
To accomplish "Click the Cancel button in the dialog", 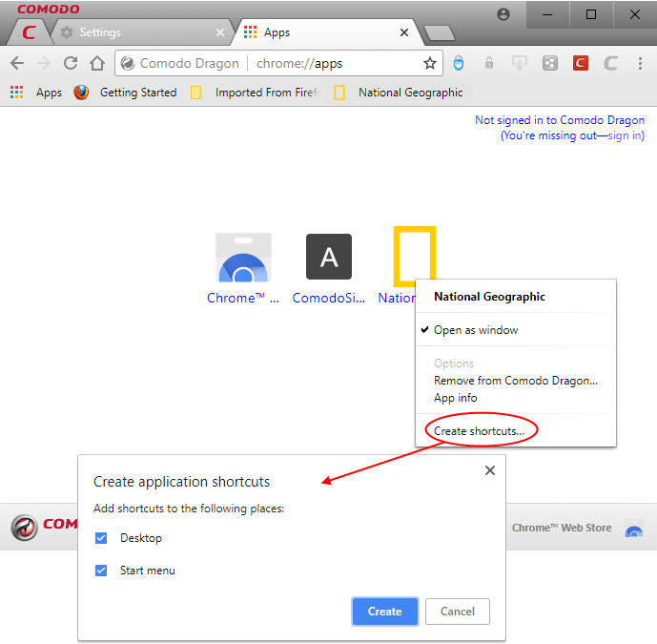I will coord(457,612).
